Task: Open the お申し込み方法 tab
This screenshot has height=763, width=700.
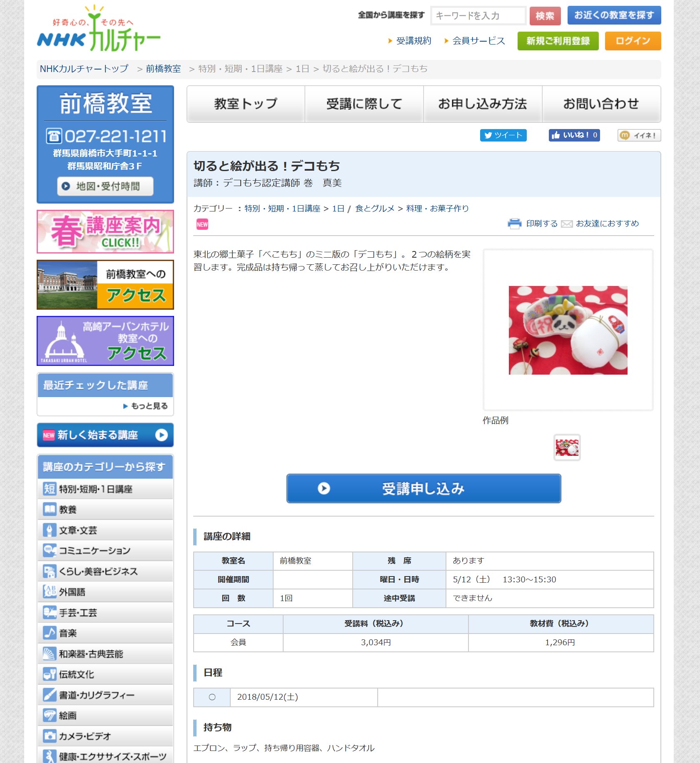Action: [483, 104]
